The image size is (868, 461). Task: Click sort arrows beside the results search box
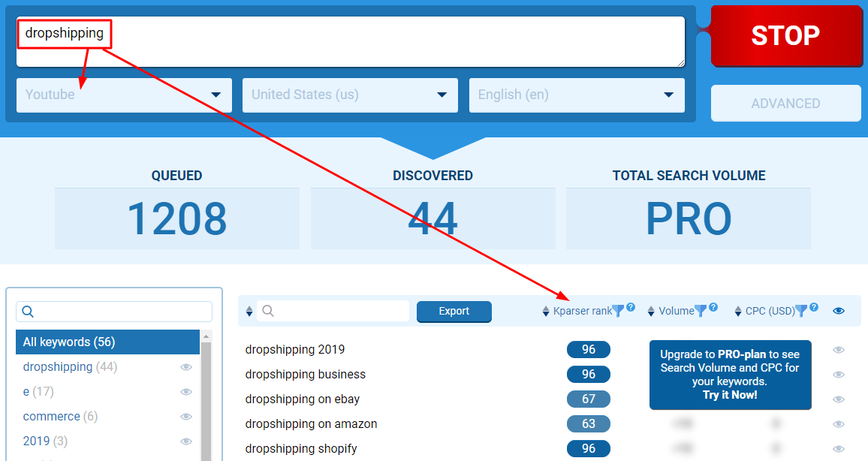click(249, 312)
